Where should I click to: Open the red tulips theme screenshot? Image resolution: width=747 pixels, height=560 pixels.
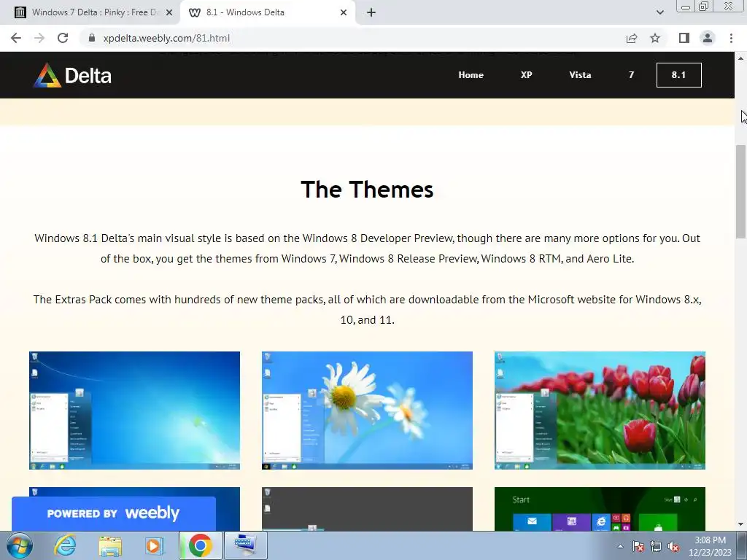coord(600,411)
